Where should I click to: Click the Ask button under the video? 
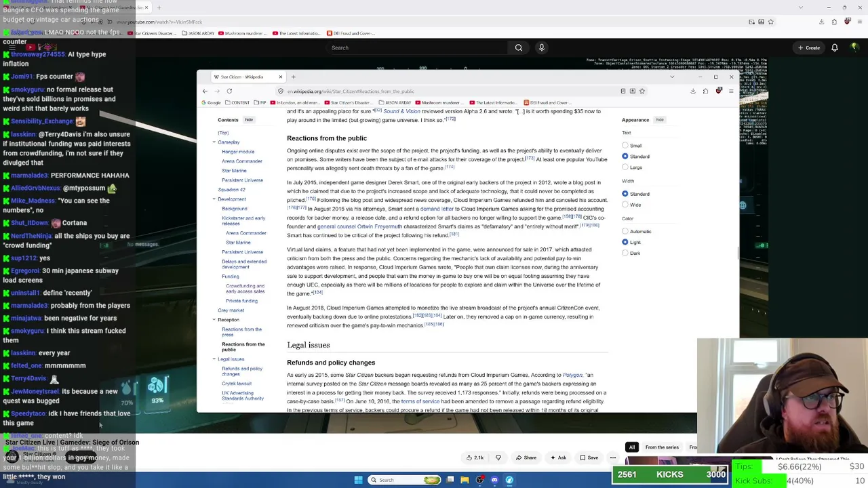[x=558, y=457]
